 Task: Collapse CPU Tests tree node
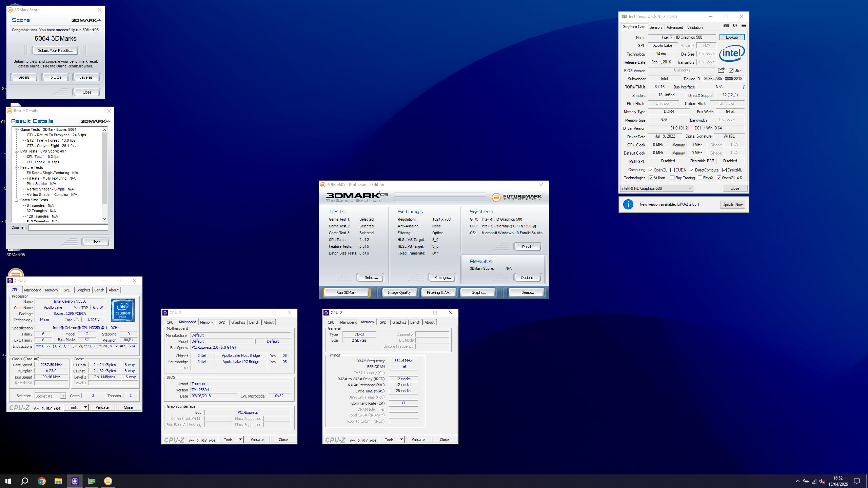click(16, 151)
